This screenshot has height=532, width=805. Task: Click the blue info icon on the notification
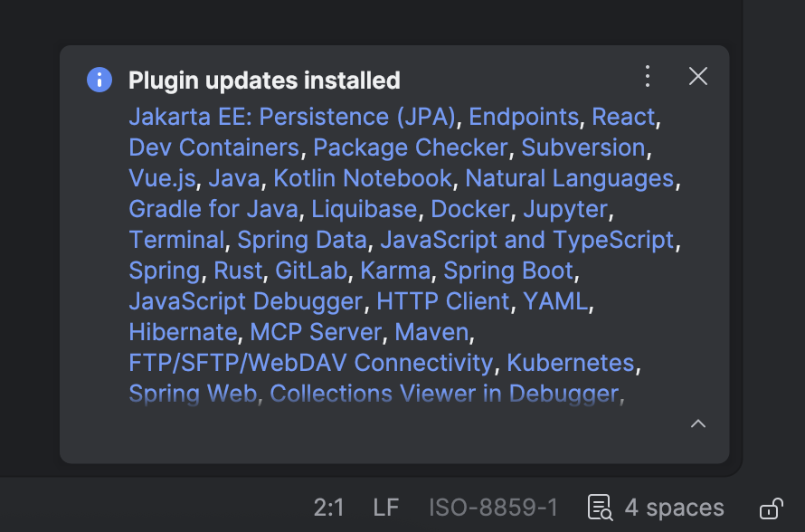[99, 79]
